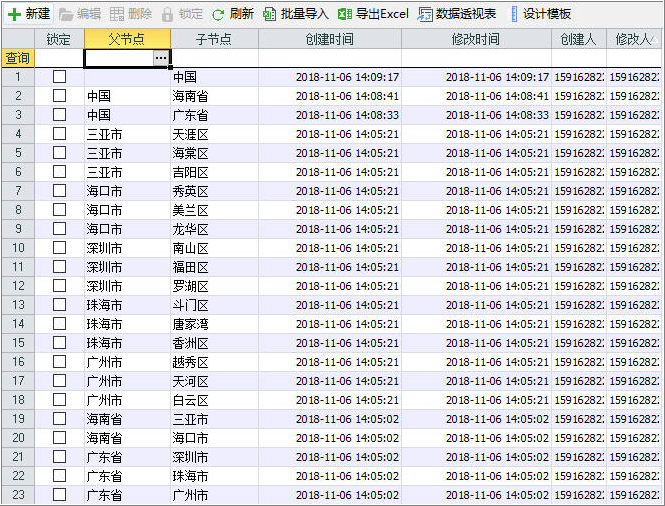Viewport: 665px width, 506px height.
Task: Check the lock box for 海南省 row 2
Action: coord(59,96)
